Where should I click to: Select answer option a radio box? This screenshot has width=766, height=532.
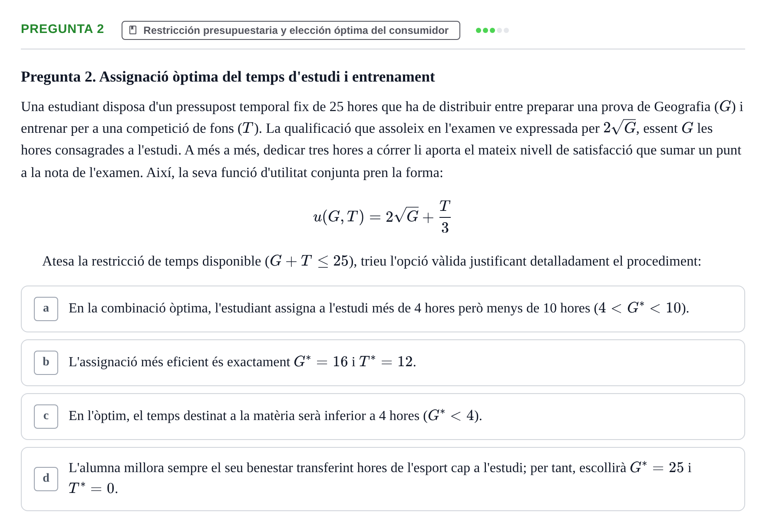click(x=46, y=309)
